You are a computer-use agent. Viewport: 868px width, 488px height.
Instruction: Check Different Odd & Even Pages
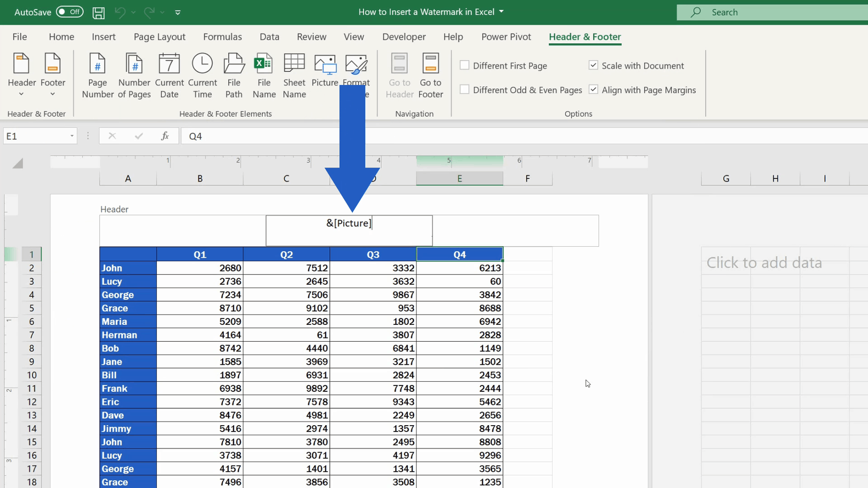[464, 89]
